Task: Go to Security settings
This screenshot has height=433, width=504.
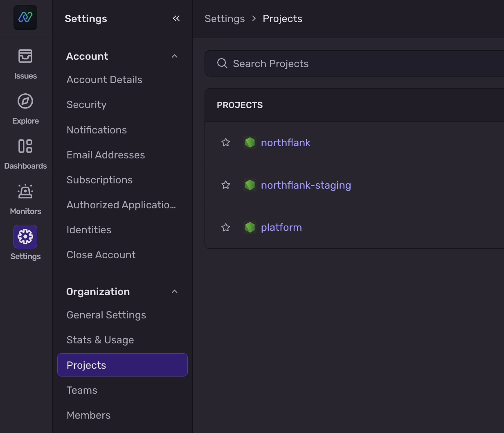Action: click(86, 105)
